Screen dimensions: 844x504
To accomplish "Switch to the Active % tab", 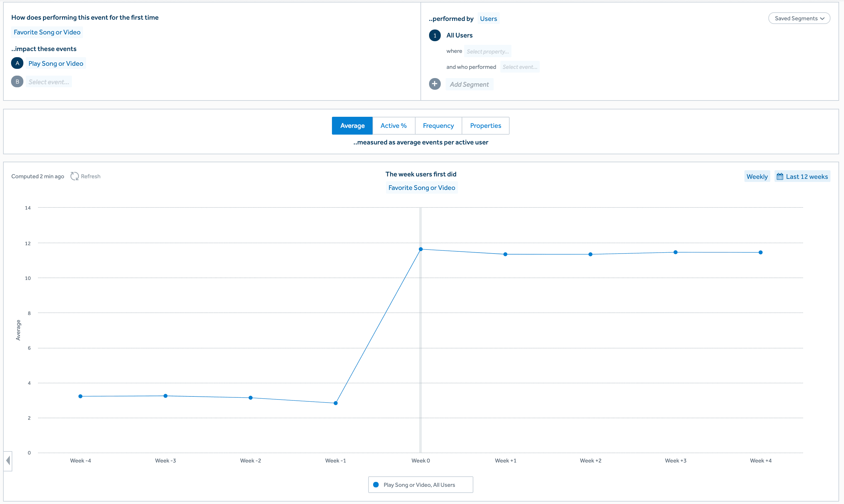I will click(x=393, y=126).
